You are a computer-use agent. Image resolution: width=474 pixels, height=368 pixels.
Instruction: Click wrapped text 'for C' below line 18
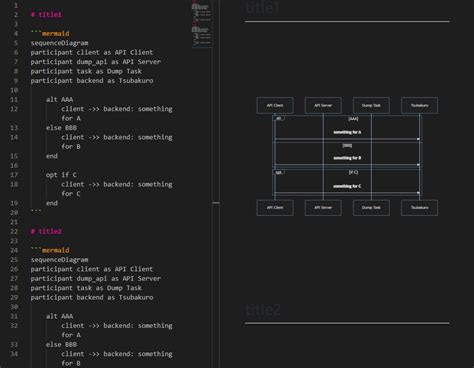click(x=71, y=194)
